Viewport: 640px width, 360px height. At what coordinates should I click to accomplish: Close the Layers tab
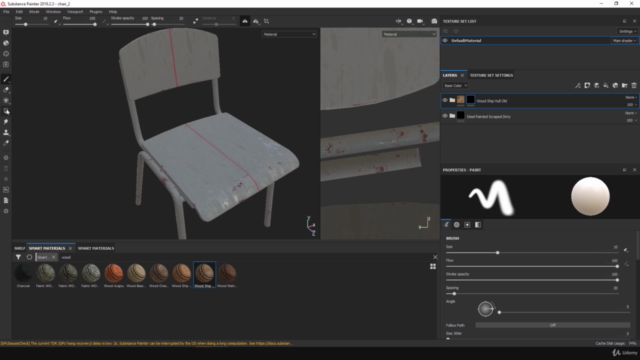(x=462, y=76)
